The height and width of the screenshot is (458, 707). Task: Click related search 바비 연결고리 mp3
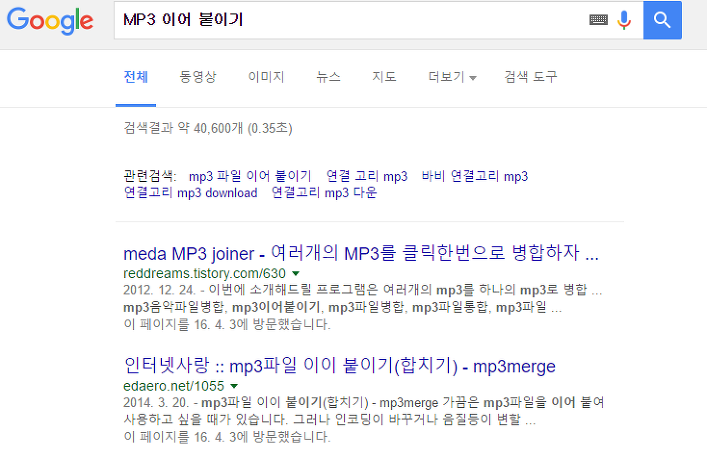click(x=475, y=176)
